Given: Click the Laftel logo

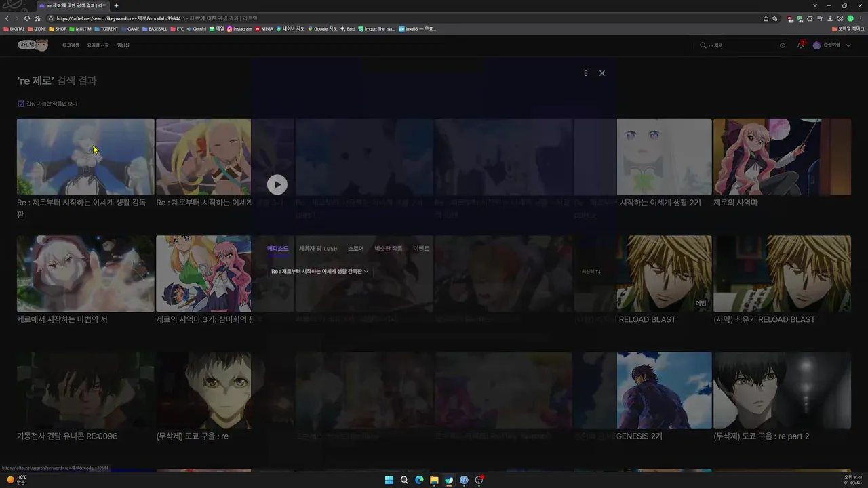Looking at the screenshot, I should coord(33,45).
